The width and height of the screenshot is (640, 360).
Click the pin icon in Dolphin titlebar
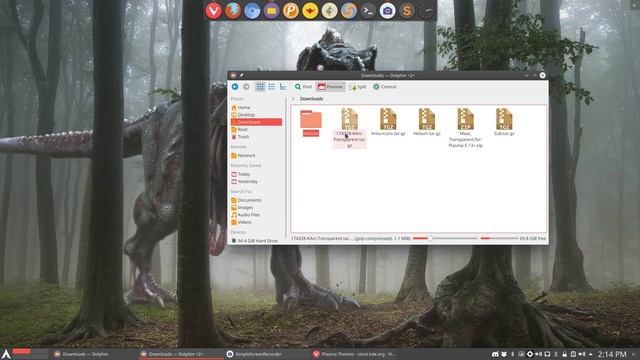pos(242,75)
